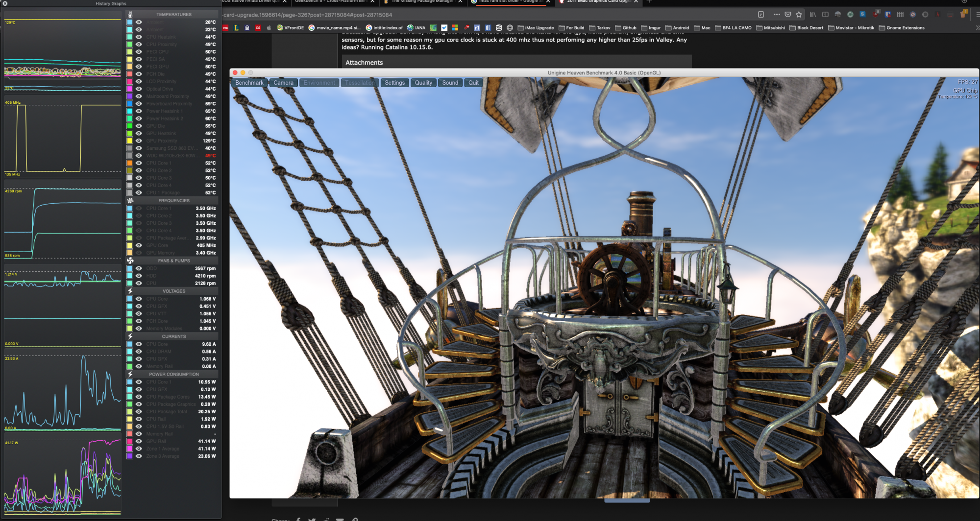Open the checkmark icon bookmark
The height and width of the screenshot is (521, 980).
click(x=444, y=28)
